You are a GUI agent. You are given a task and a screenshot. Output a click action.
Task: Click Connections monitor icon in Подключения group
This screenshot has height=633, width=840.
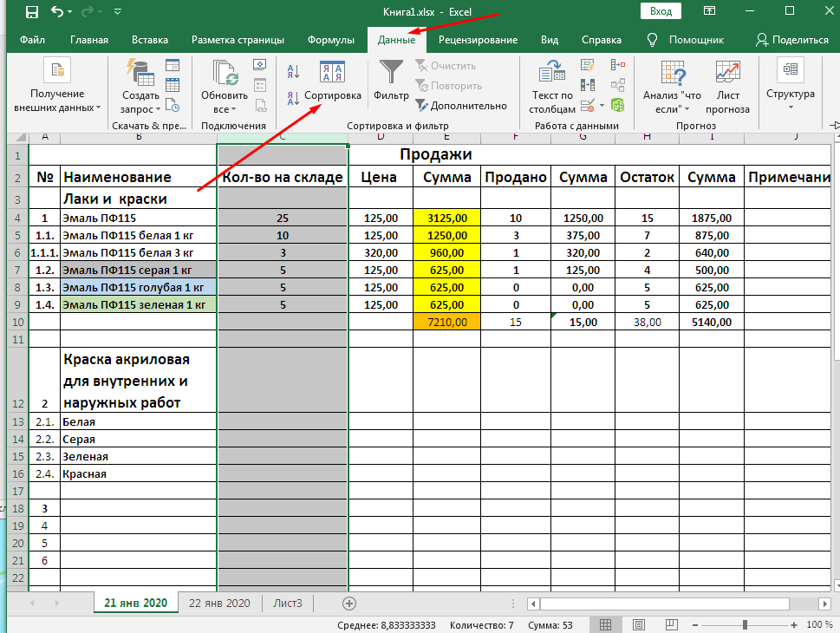tap(260, 65)
